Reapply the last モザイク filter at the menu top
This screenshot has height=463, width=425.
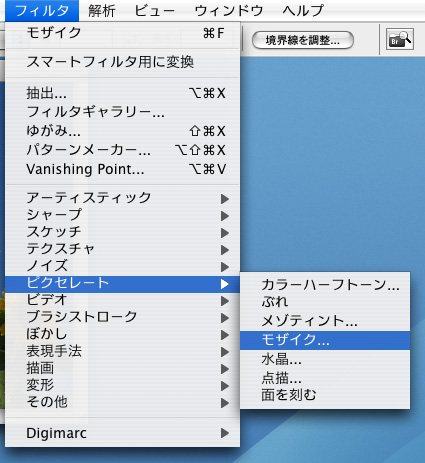[122, 33]
